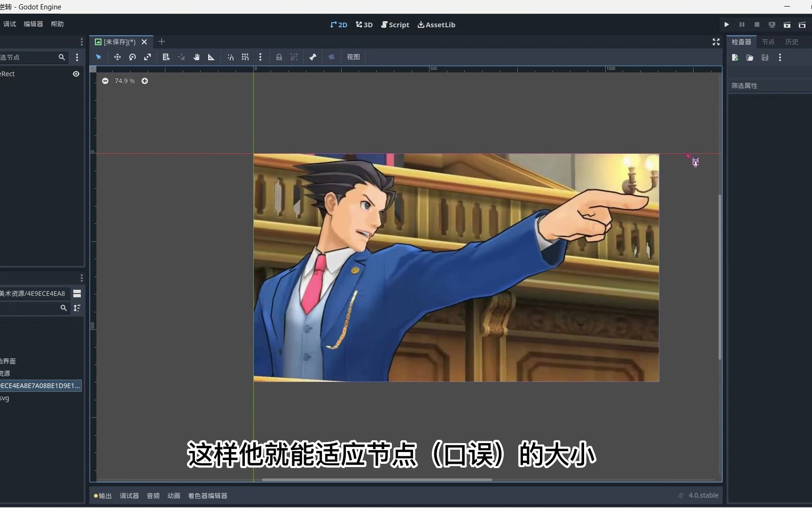
Task: Select the svg file in filesystem
Action: tap(5, 398)
